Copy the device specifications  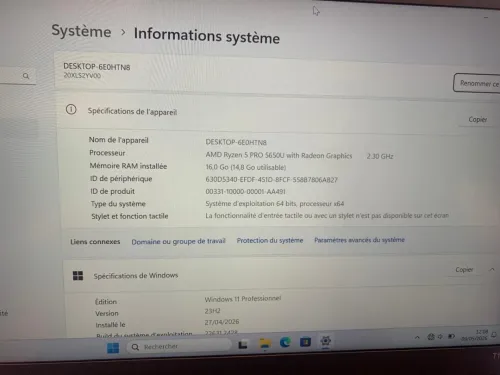point(477,119)
